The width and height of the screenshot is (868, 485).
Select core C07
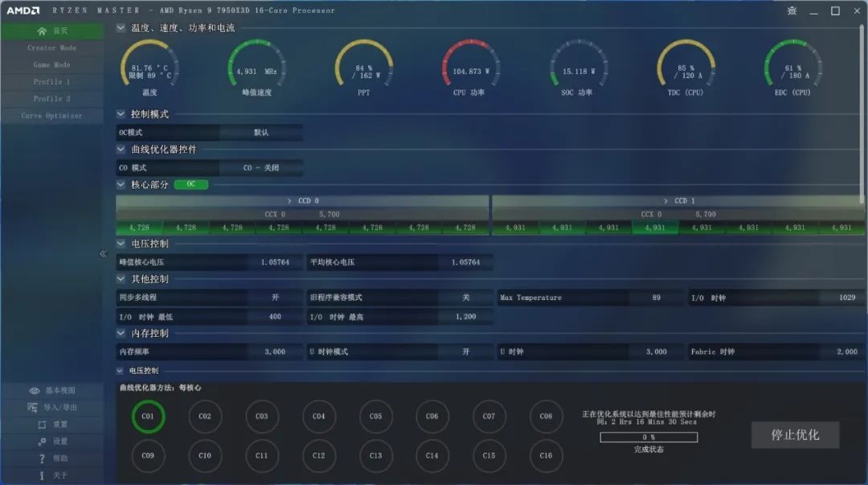(489, 417)
